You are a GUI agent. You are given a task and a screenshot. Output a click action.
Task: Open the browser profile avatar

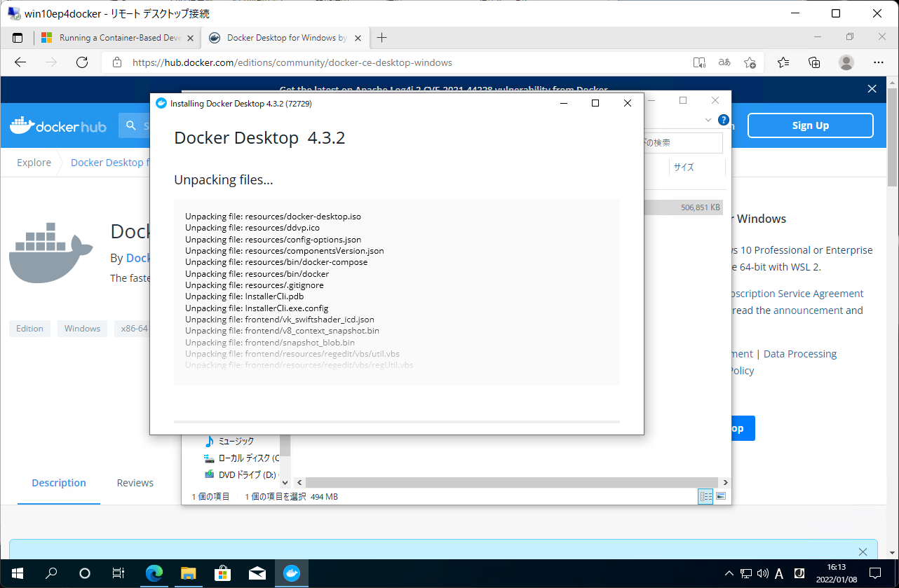tap(846, 62)
